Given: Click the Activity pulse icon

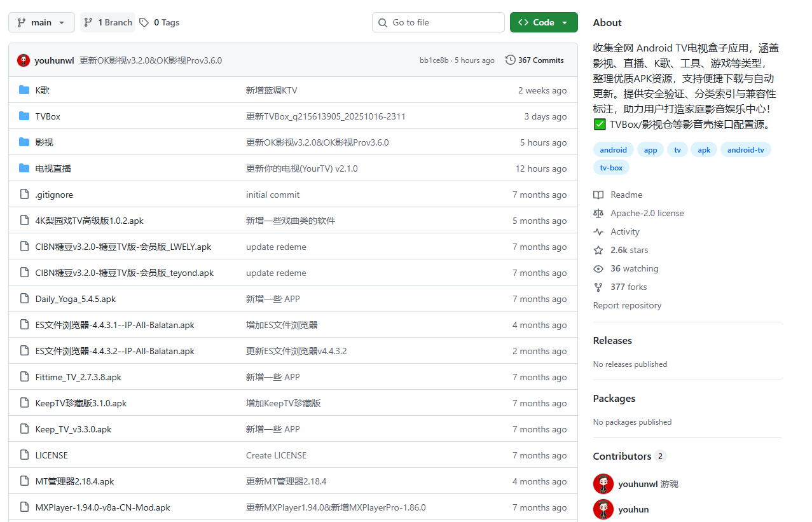Looking at the screenshot, I should (x=598, y=231).
